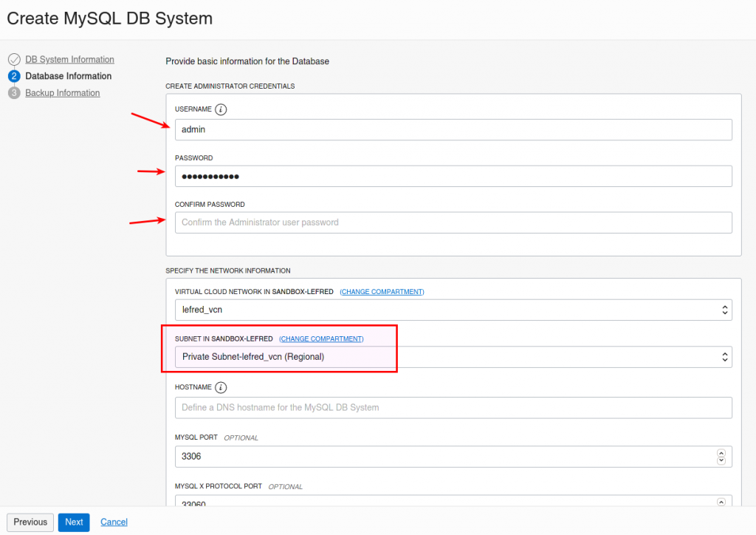Open the DB System Information step
Screen dimensions: 756x535
coord(69,59)
